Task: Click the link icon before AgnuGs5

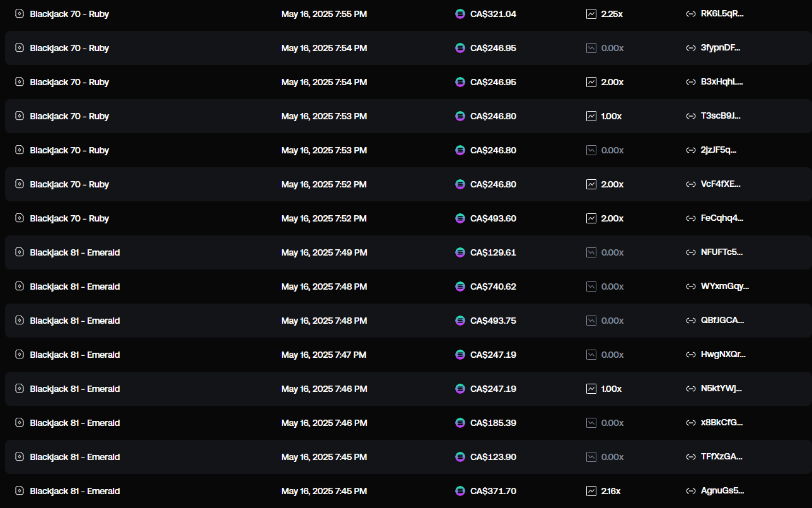Action: 690,491
